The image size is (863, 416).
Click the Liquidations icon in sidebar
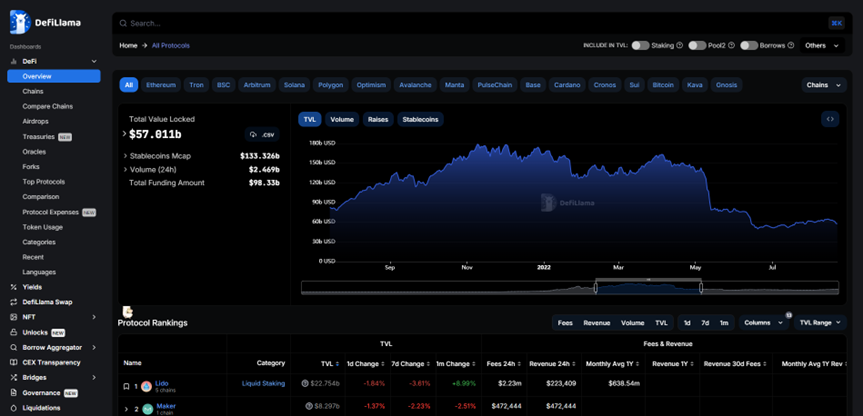point(14,408)
